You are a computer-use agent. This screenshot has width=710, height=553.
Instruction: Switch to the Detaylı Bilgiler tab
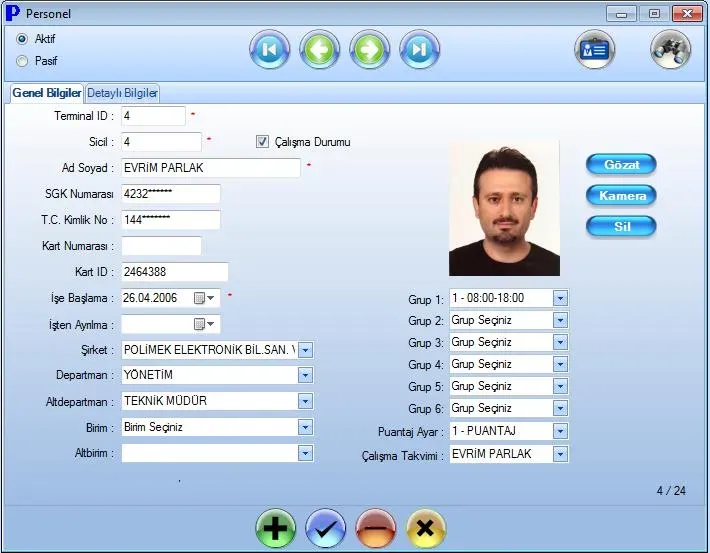(122, 93)
